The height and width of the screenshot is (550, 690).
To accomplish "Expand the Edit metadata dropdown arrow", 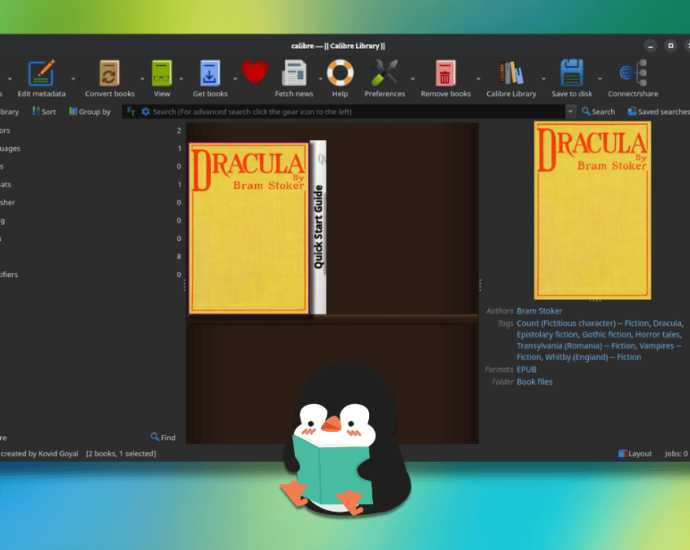I will point(73,79).
